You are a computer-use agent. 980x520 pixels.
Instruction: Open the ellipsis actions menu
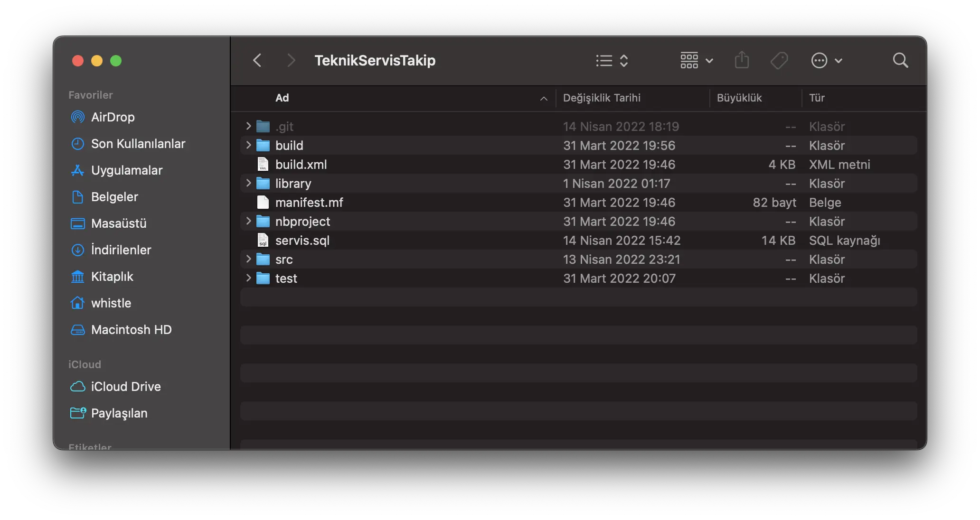[827, 60]
